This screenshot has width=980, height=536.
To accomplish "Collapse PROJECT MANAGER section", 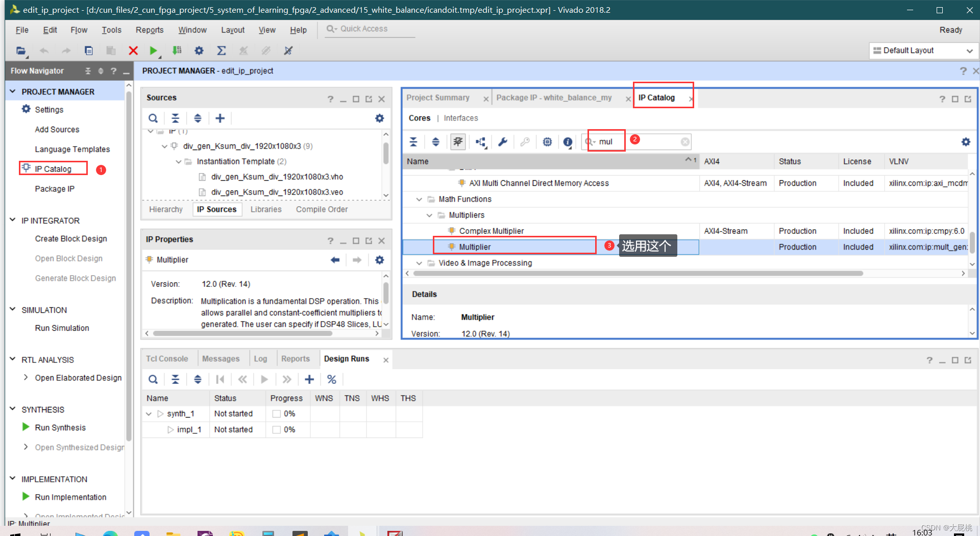I will (x=13, y=91).
